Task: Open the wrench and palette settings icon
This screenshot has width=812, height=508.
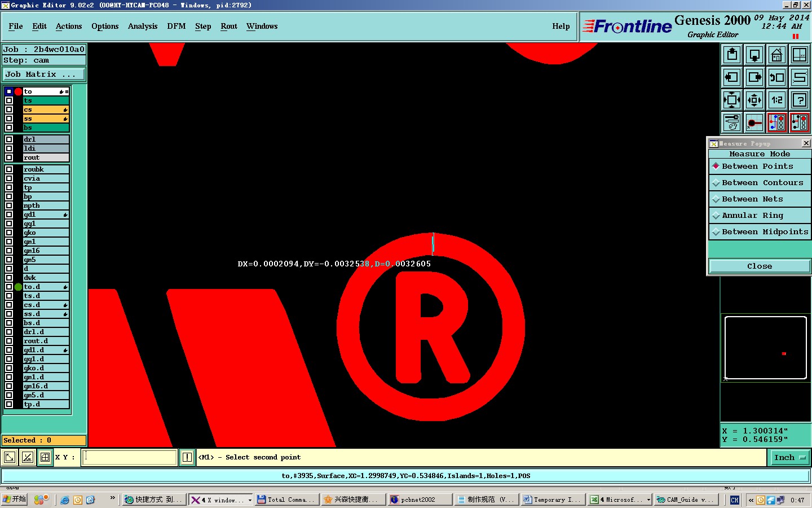Action: pos(732,122)
